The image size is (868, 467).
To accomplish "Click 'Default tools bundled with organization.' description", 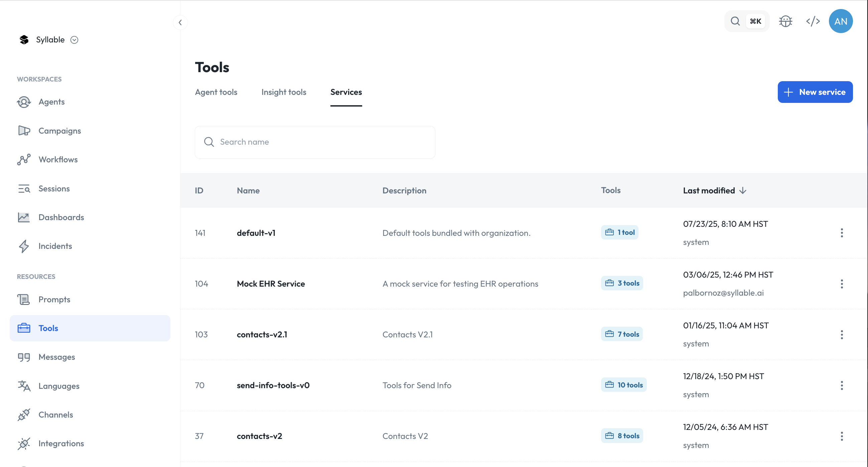I will coord(456,233).
